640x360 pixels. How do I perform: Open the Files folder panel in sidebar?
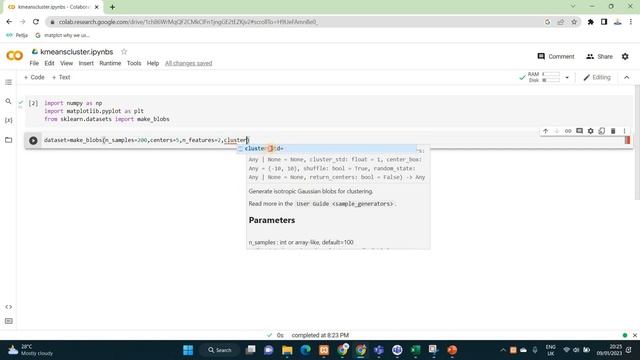point(8,140)
